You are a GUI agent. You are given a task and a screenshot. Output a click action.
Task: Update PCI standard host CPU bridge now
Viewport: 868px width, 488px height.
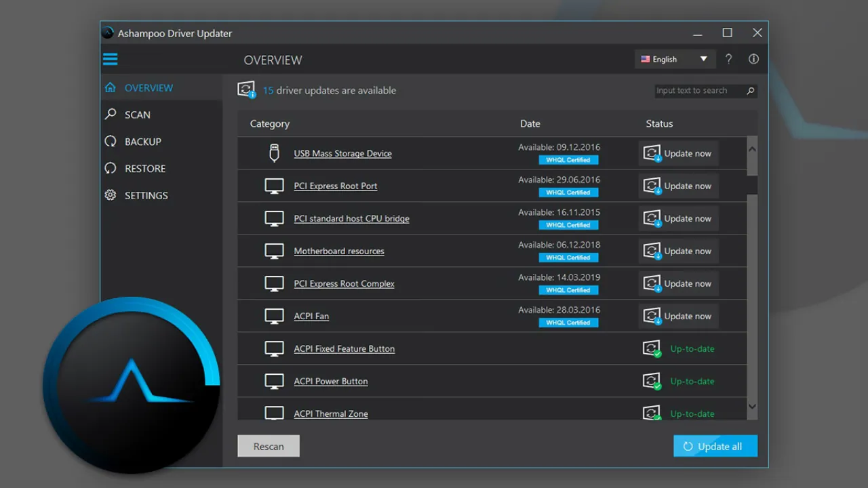[678, 218]
